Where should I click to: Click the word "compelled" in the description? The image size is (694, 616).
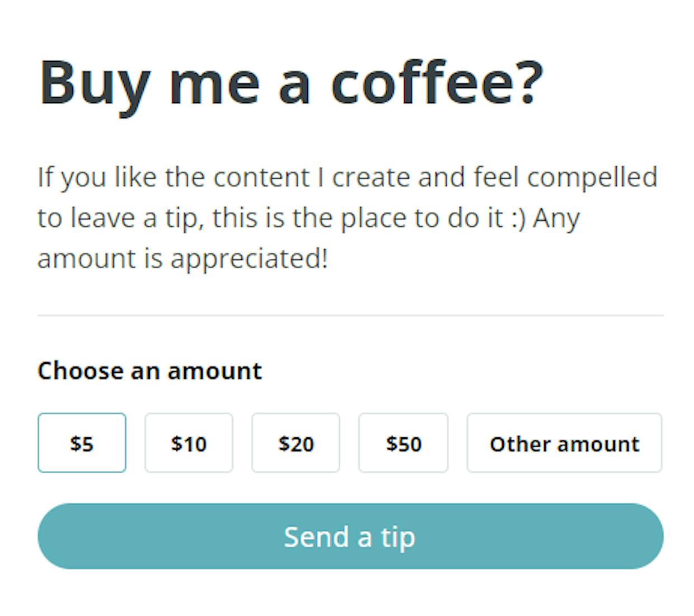coord(592,178)
